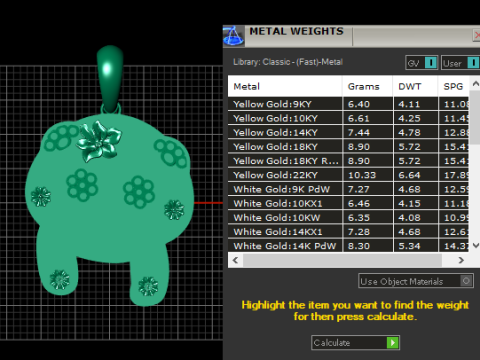Select Yellow Gold:10KY row
This screenshot has width=480, height=360.
tap(348, 118)
